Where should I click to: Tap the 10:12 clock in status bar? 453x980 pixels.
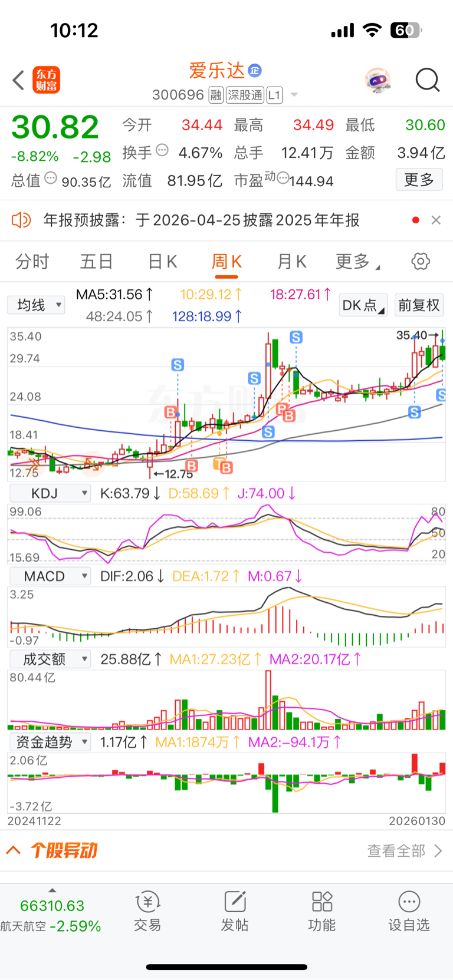(x=74, y=30)
